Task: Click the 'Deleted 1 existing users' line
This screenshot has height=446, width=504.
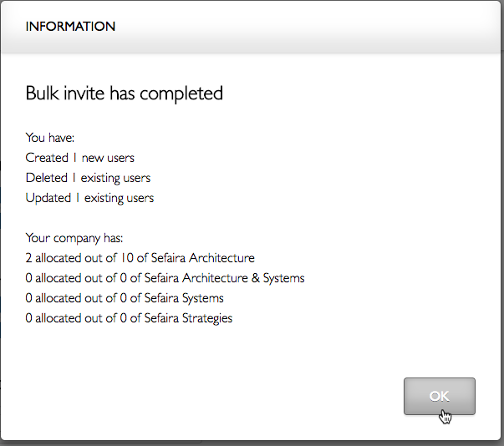Action: point(88,178)
